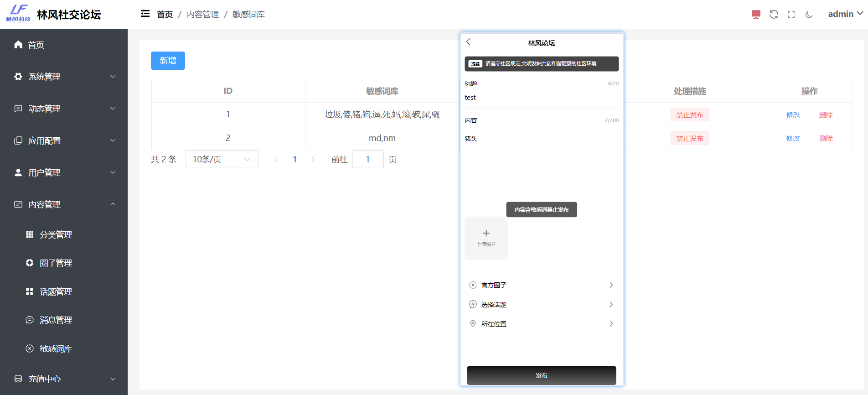
Task: Click the md,nm cell
Action: click(382, 138)
